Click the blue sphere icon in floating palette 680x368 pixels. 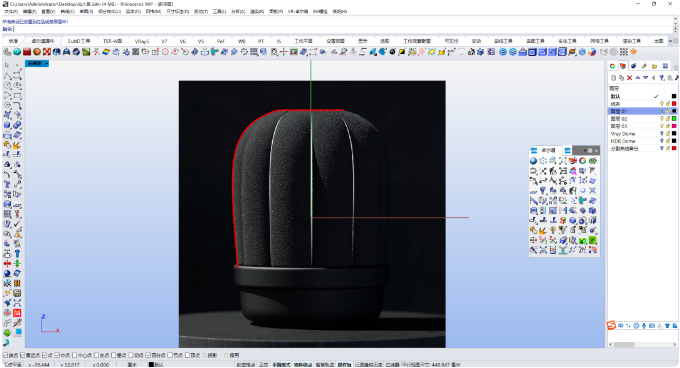pyautogui.click(x=533, y=161)
